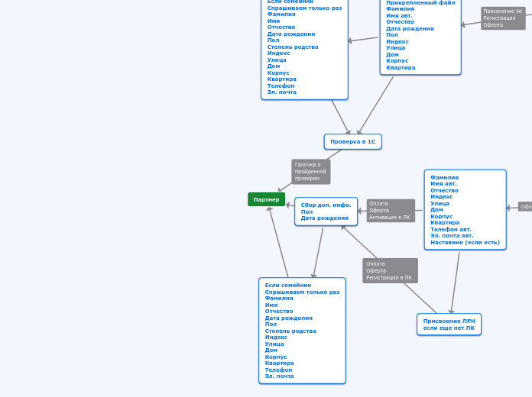Select the 'Проверка в 1С' node
The height and width of the screenshot is (397, 532).
pyautogui.click(x=353, y=142)
